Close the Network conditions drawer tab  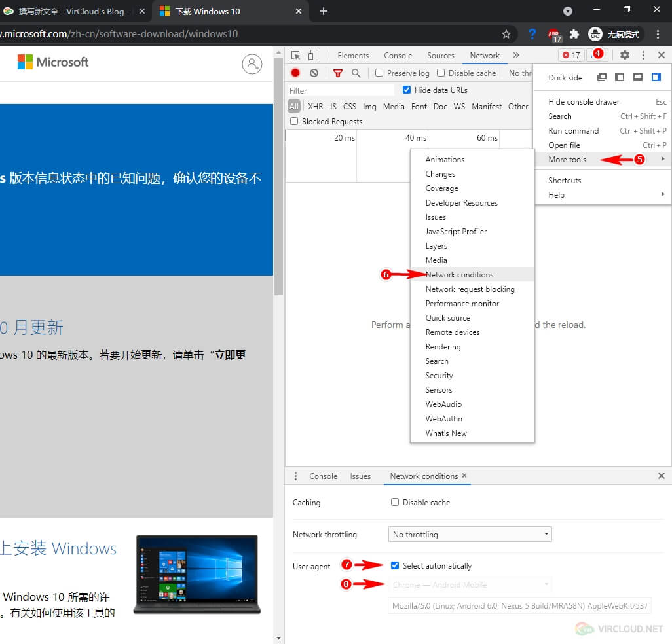[464, 476]
